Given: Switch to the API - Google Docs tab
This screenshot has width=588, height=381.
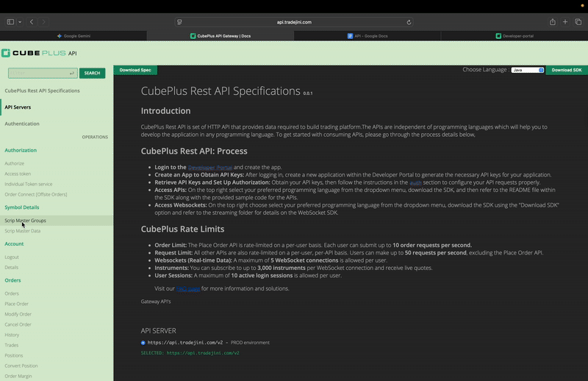Looking at the screenshot, I should (x=367, y=36).
